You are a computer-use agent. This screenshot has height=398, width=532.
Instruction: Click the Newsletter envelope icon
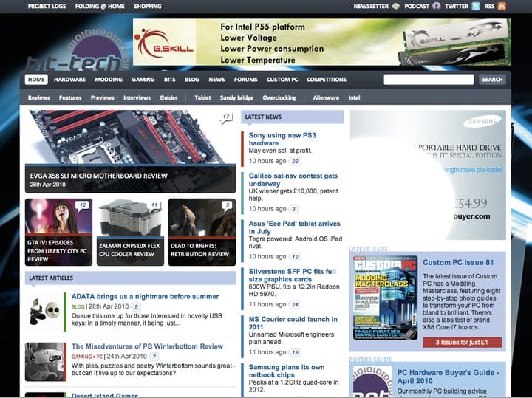point(395,6)
